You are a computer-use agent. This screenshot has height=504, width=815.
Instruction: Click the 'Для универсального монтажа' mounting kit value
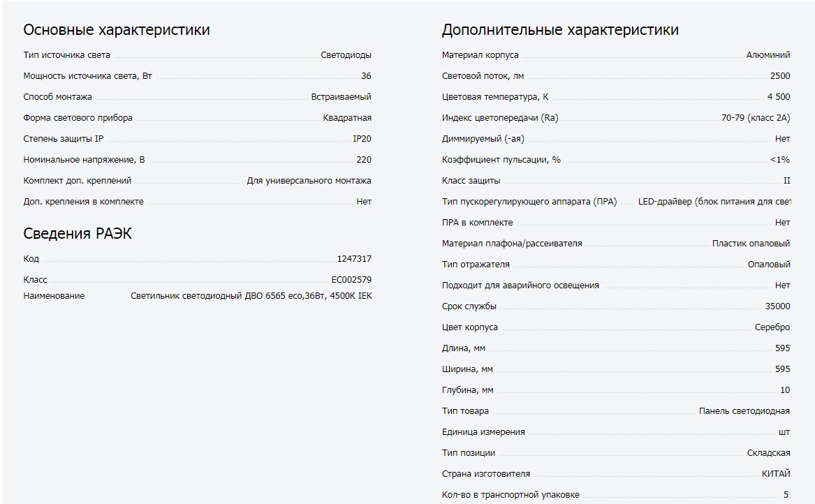point(309,181)
